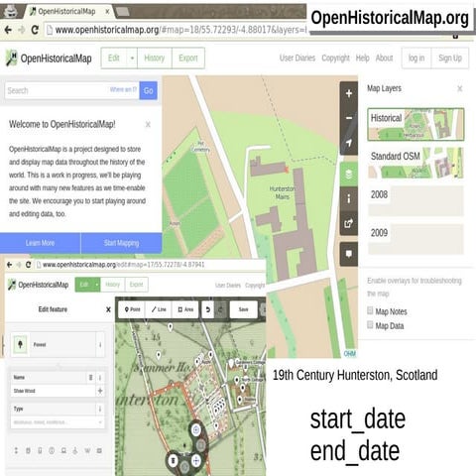Expand the Type combo box in the editor
The width and height of the screenshot is (476, 476).
tap(100, 422)
